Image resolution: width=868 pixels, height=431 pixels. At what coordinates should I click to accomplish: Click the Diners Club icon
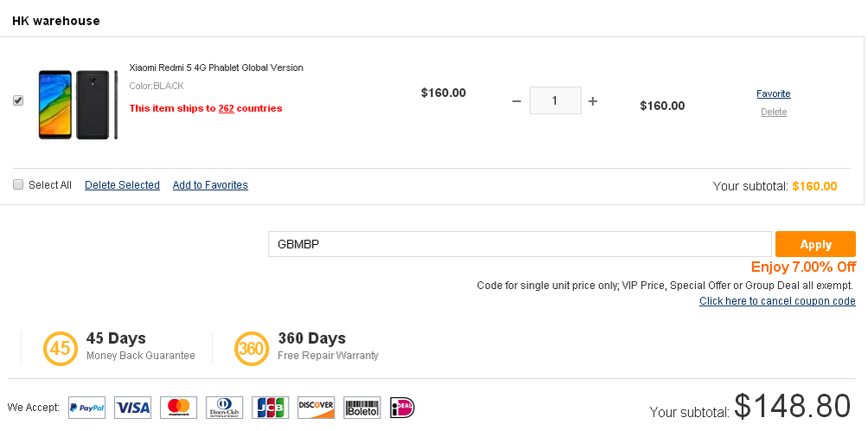[225, 408]
